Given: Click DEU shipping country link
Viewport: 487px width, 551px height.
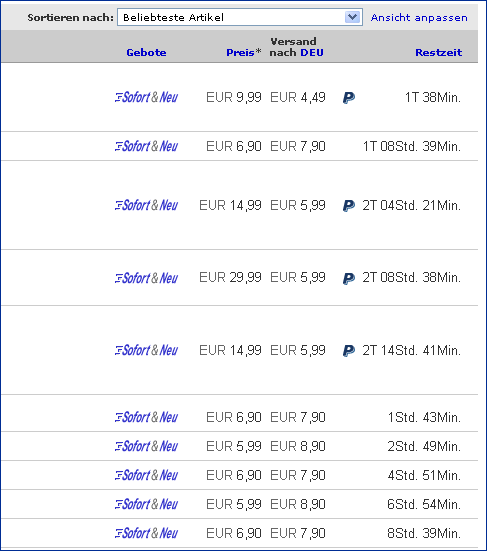Looking at the screenshot, I should click(312, 52).
